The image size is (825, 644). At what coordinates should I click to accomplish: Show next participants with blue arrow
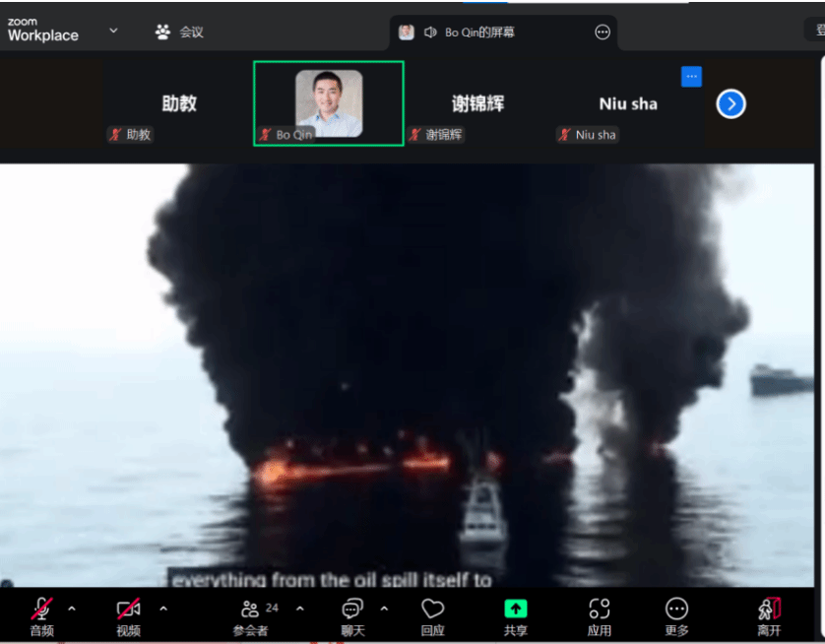(730, 103)
